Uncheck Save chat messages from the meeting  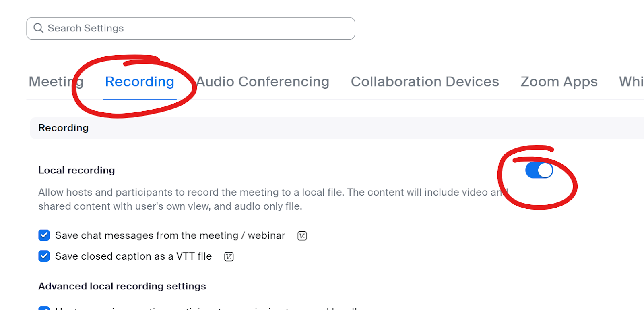tap(44, 235)
